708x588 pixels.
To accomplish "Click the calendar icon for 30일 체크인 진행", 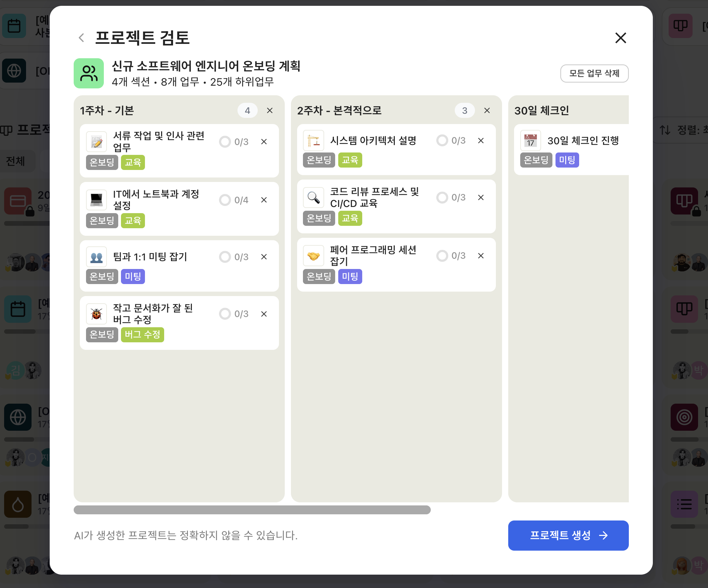I will click(530, 140).
